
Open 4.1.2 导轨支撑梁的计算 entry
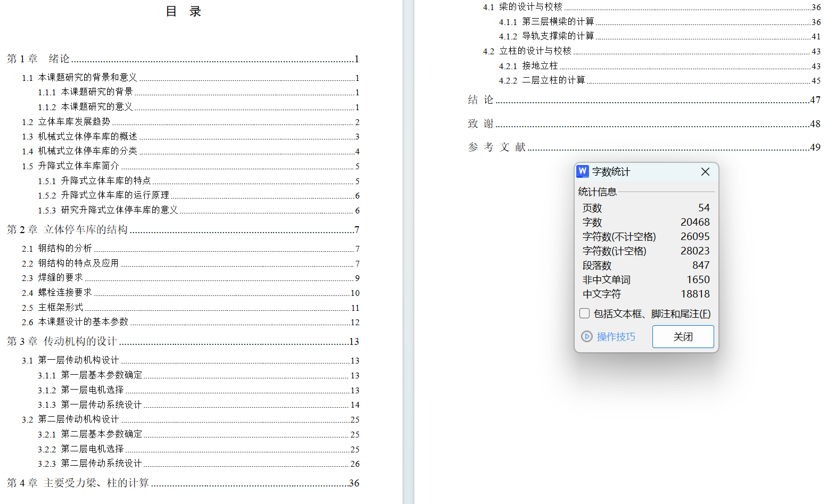click(660, 36)
